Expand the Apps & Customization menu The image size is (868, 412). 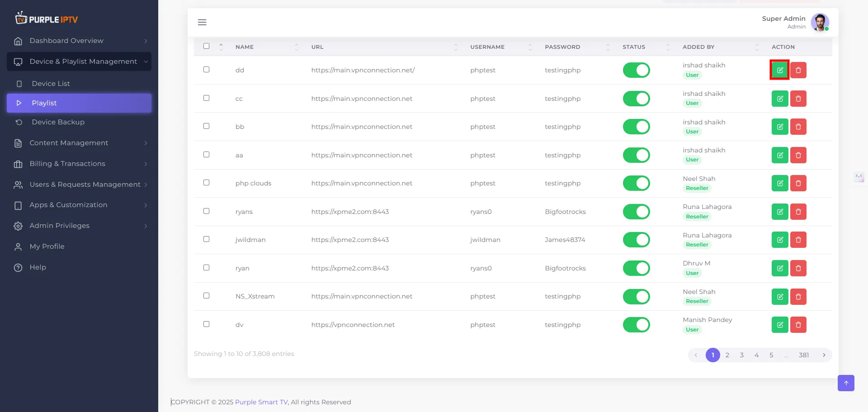tap(79, 205)
